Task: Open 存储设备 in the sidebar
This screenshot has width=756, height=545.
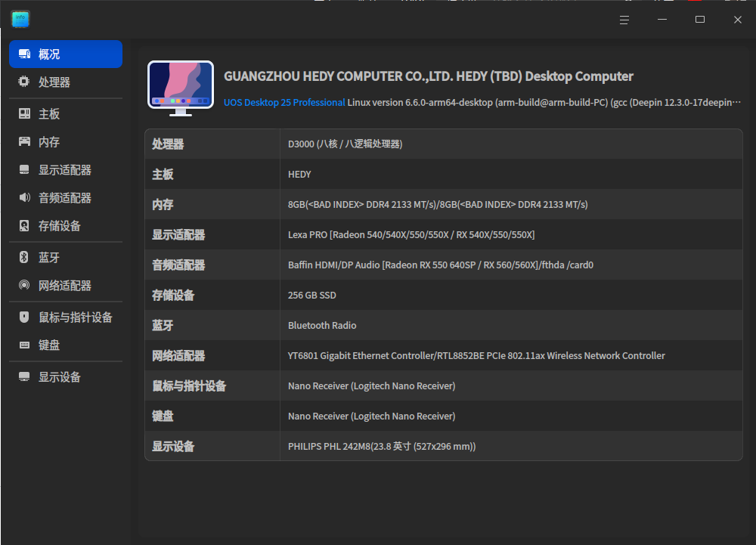Action: (66, 225)
